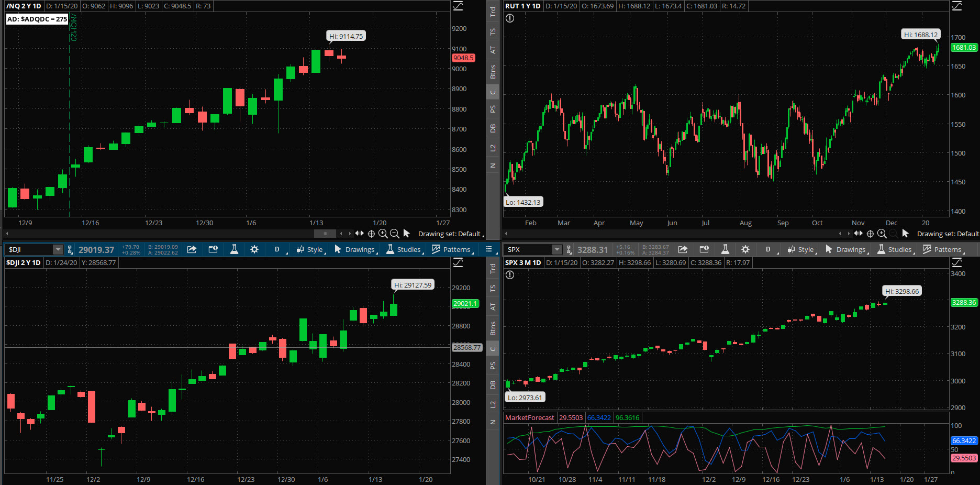Expand the SPX symbol dropdown arrow
Image resolution: width=980 pixels, height=485 pixels.
(x=557, y=250)
